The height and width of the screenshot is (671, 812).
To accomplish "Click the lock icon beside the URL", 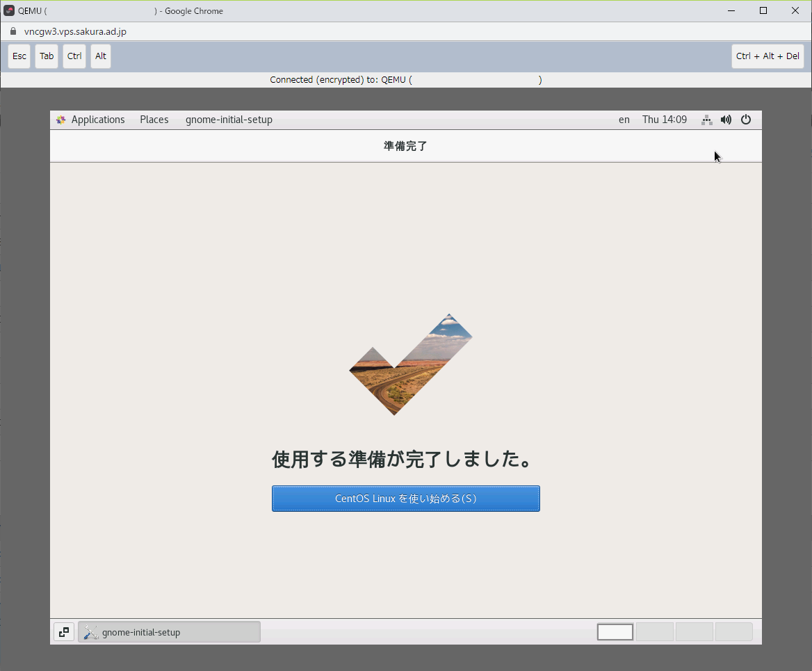I will 13,31.
